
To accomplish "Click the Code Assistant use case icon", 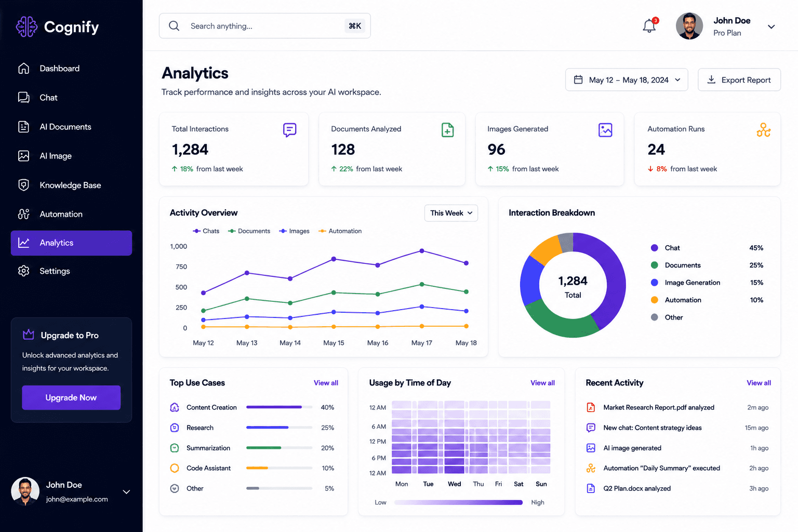I will 175,468.
